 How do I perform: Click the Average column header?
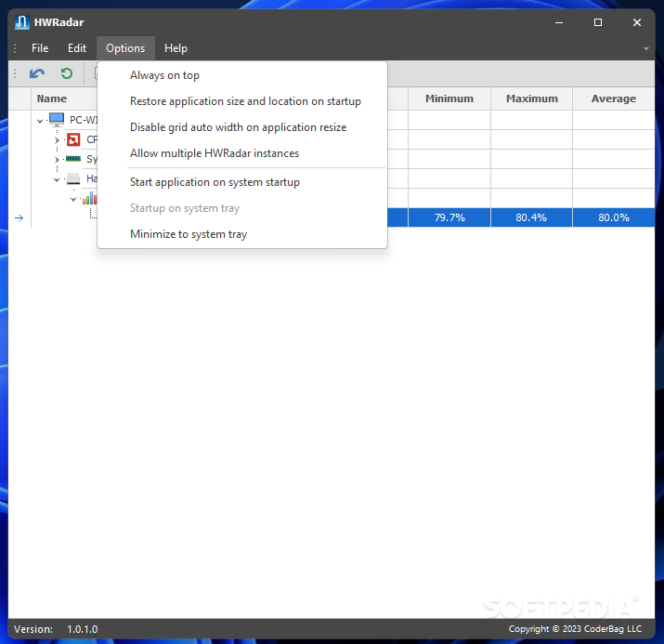tap(614, 99)
